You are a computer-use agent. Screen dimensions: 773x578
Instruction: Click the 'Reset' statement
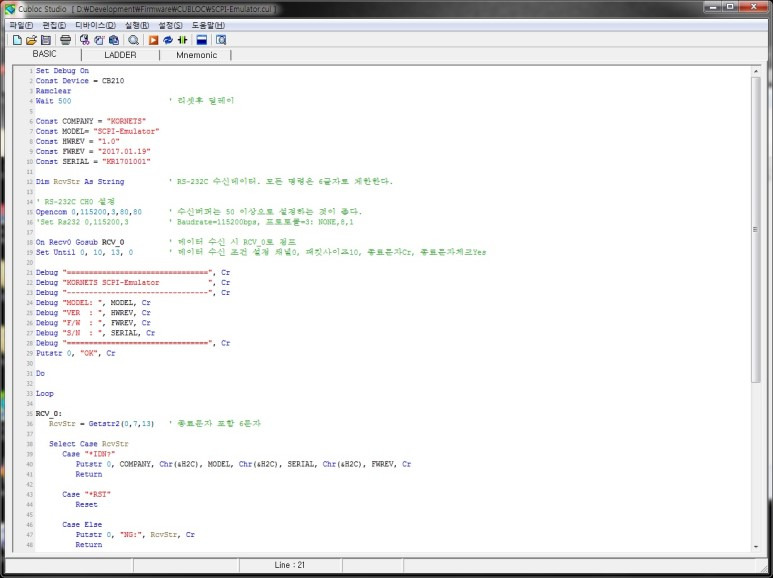click(86, 505)
